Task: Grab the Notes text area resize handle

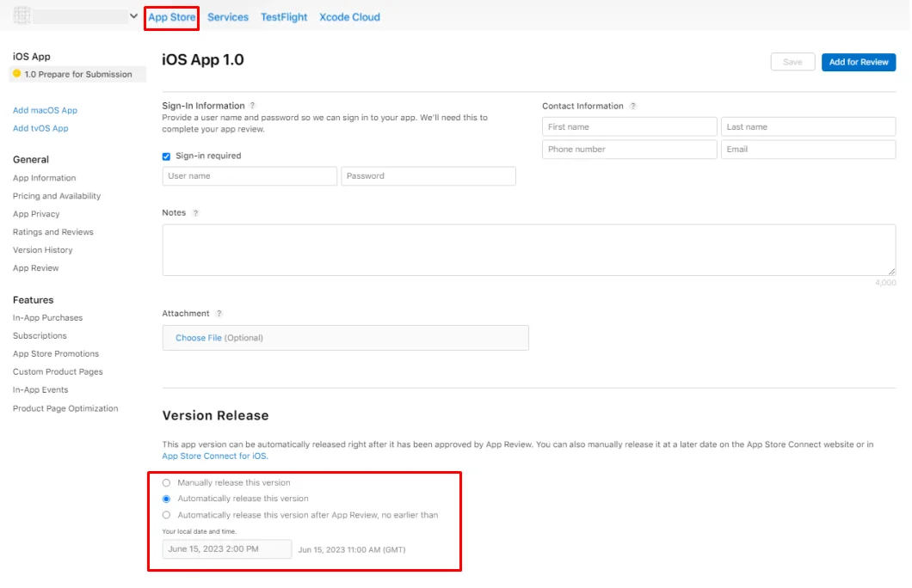Action: coord(891,272)
